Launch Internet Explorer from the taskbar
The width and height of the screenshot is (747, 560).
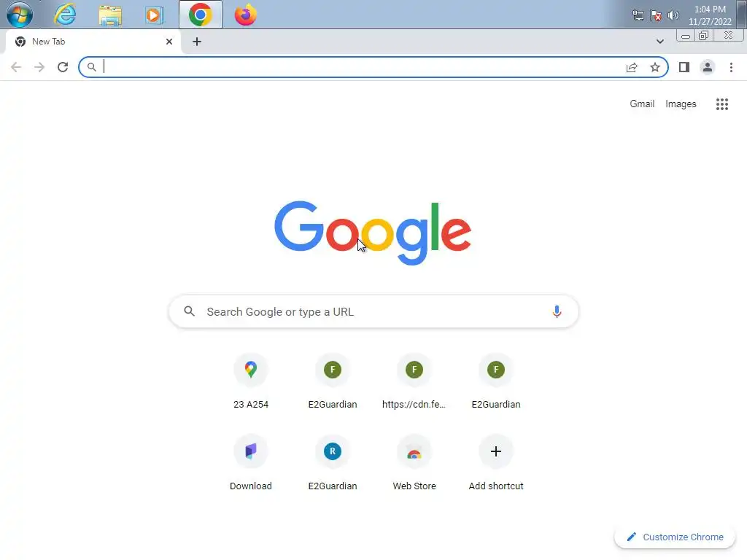(65, 15)
